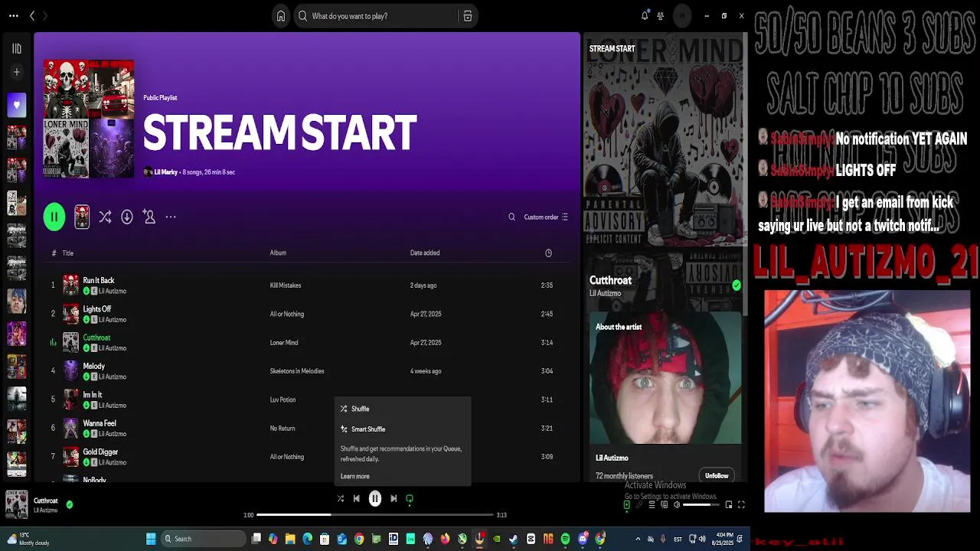Viewport: 980px width, 551px height.
Task: Open the Lyrics microphone icon
Action: pyautogui.click(x=639, y=505)
